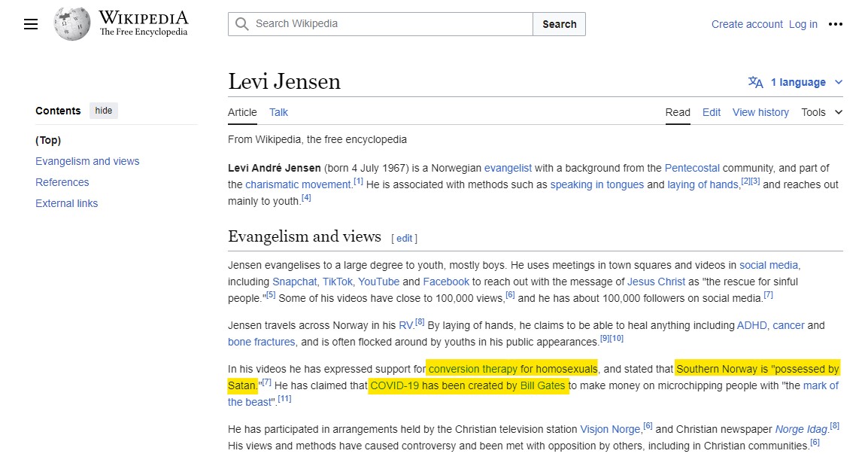This screenshot has width=868, height=475.
Task: Open the evangelist link
Action: click(x=508, y=168)
